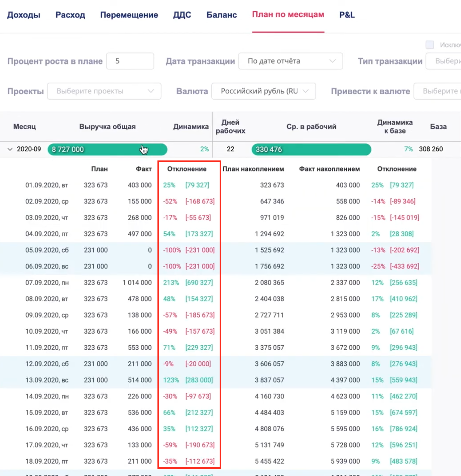Image resolution: width=461 pixels, height=476 pixels.
Task: Click the База column header
Action: tap(438, 126)
